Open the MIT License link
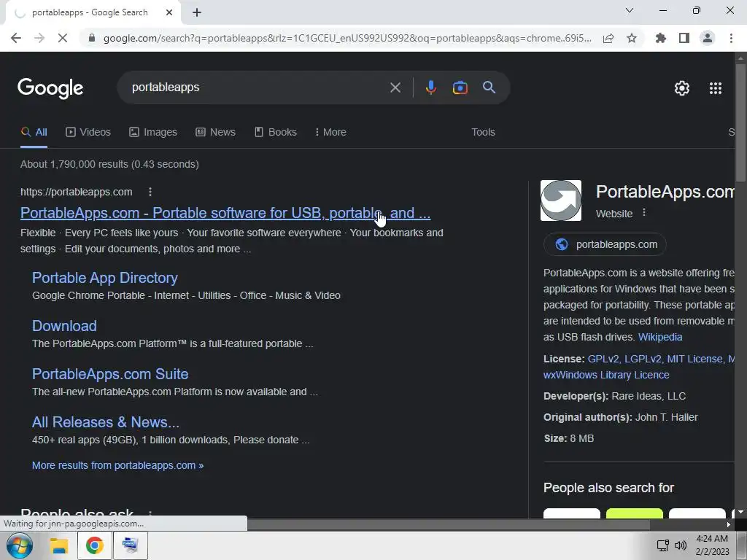 pyautogui.click(x=694, y=359)
